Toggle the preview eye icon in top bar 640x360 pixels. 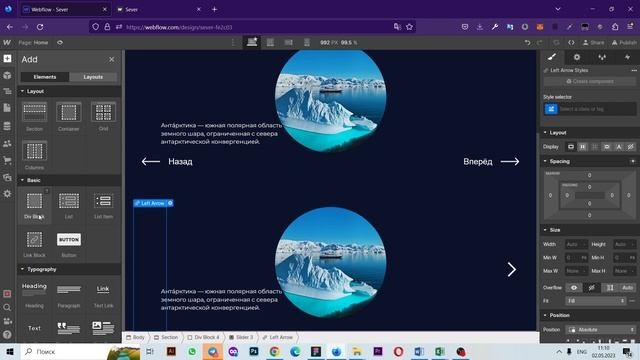click(60, 42)
